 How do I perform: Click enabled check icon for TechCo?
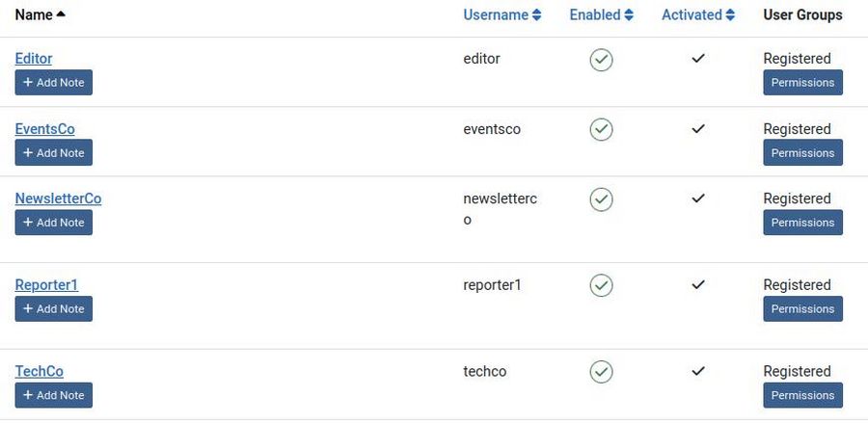pyautogui.click(x=601, y=372)
